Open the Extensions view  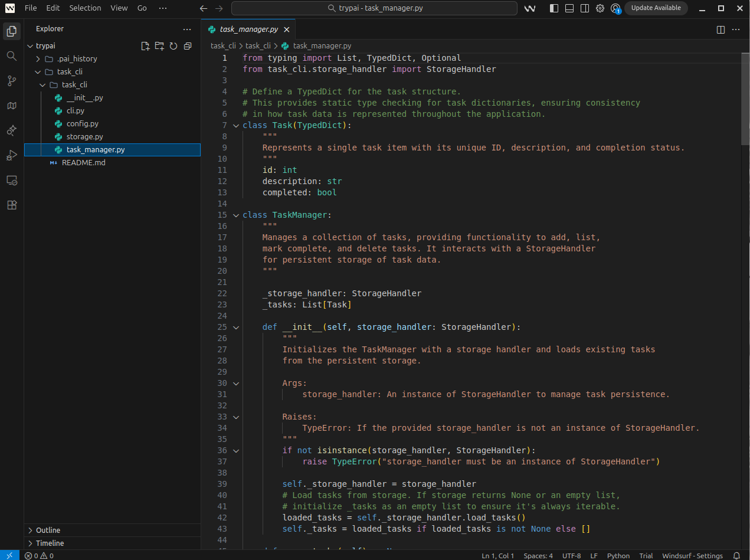pos(11,205)
